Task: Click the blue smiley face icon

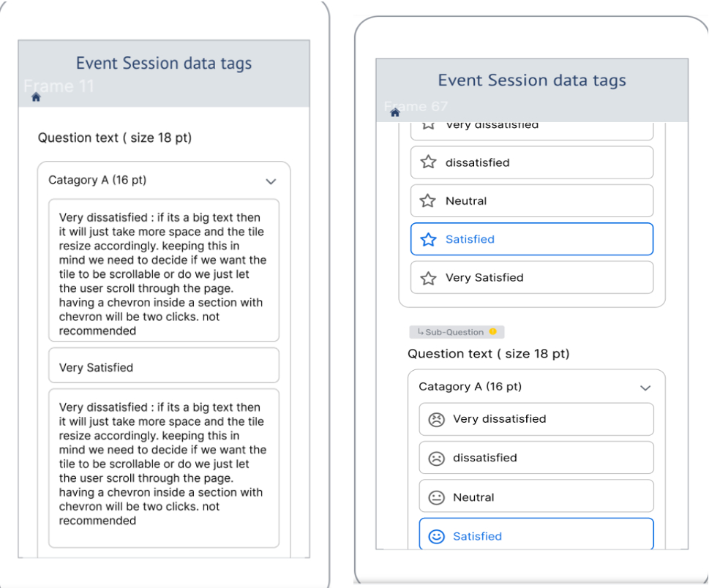Action: point(436,536)
